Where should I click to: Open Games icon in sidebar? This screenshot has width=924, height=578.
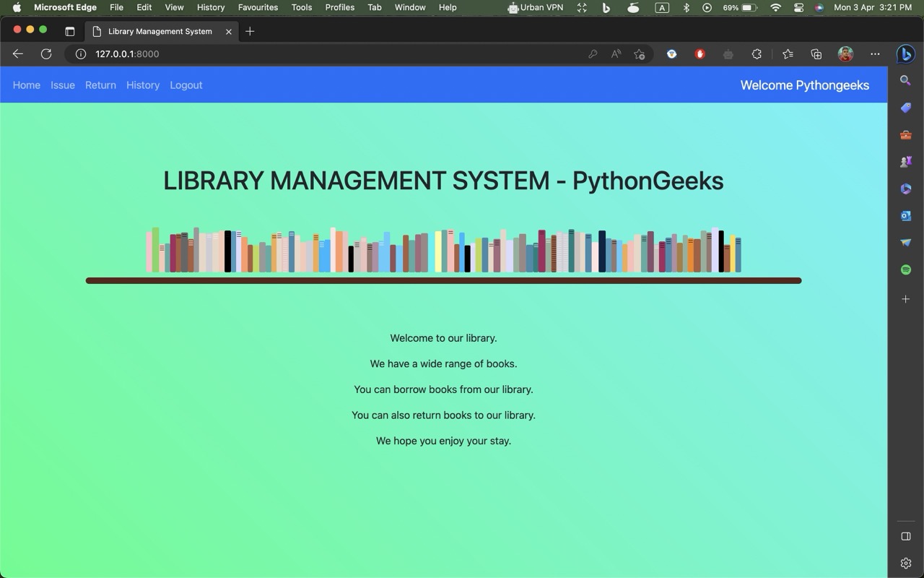point(905,162)
